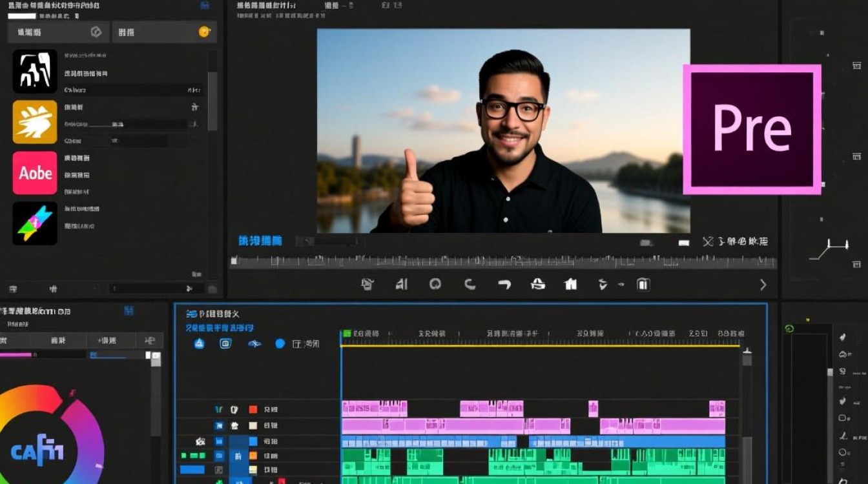868x484 pixels.
Task: Click the leftmost icon in the transport row
Action: pyautogui.click(x=367, y=284)
